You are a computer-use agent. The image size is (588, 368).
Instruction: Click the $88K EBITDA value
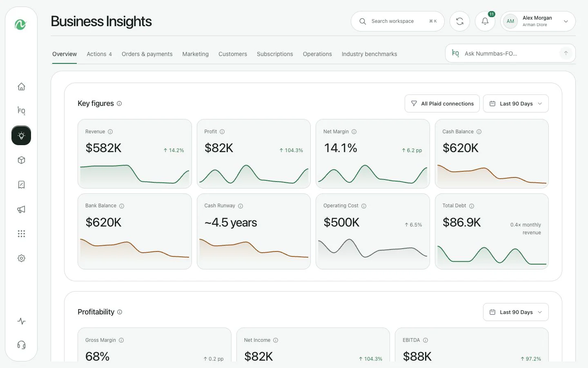pos(417,357)
